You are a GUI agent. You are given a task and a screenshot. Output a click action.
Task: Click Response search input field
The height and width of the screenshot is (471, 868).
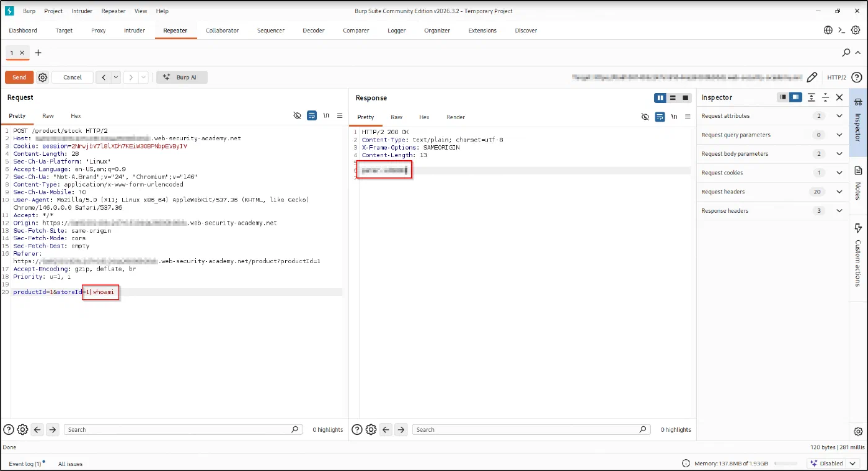point(533,429)
